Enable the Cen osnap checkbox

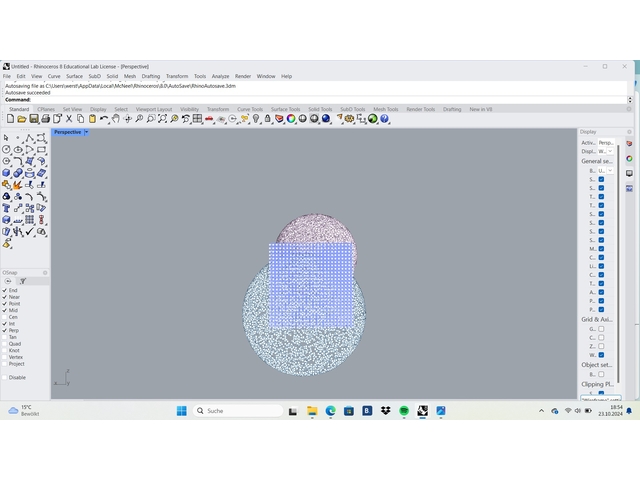5,317
